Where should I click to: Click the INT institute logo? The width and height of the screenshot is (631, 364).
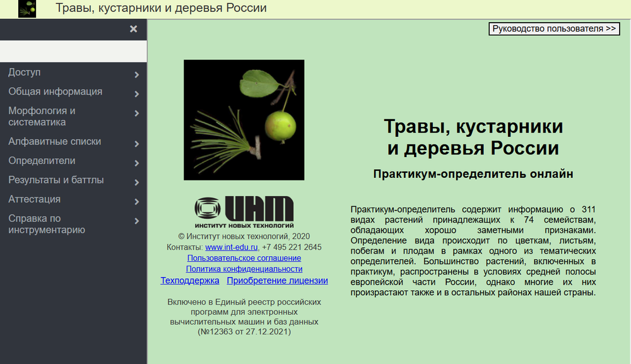coord(244,211)
